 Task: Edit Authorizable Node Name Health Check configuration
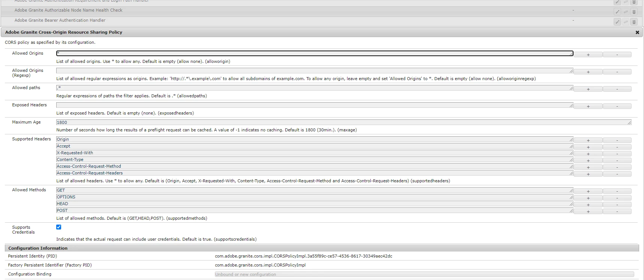(x=617, y=12)
